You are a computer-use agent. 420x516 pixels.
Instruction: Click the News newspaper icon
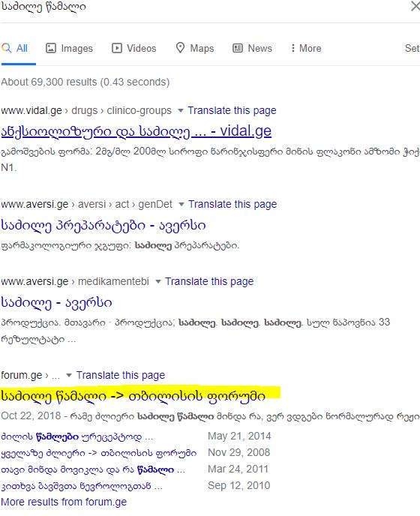click(238, 48)
